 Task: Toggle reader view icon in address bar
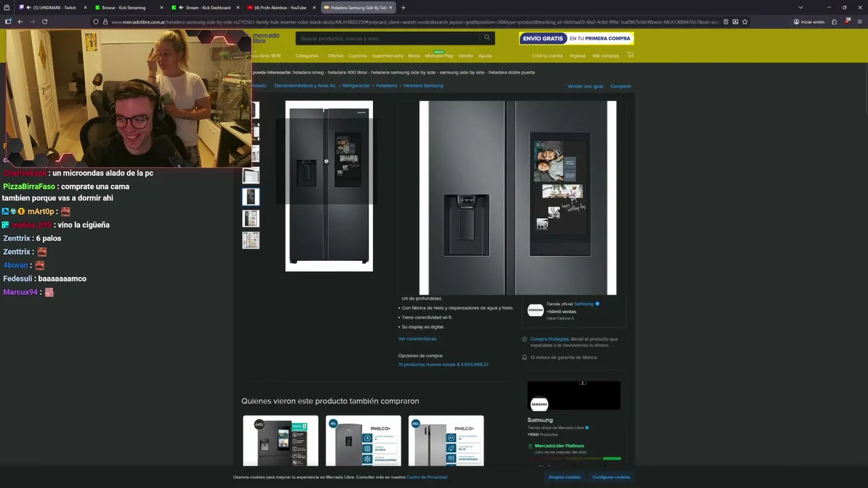(726, 22)
